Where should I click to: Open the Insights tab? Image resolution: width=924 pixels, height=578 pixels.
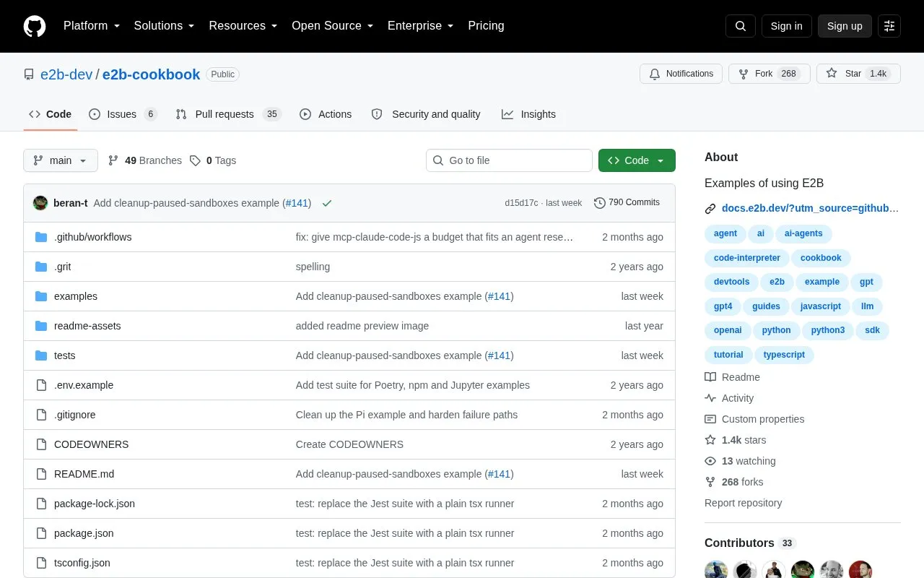(x=529, y=114)
